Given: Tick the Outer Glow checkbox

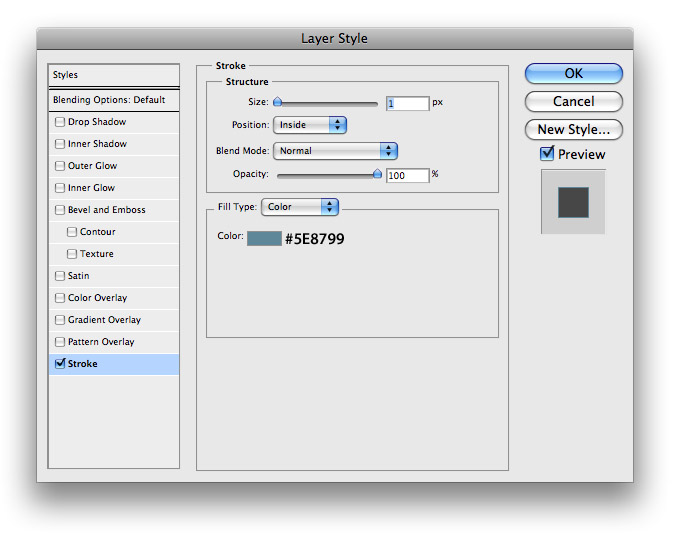Looking at the screenshot, I should pos(60,166).
